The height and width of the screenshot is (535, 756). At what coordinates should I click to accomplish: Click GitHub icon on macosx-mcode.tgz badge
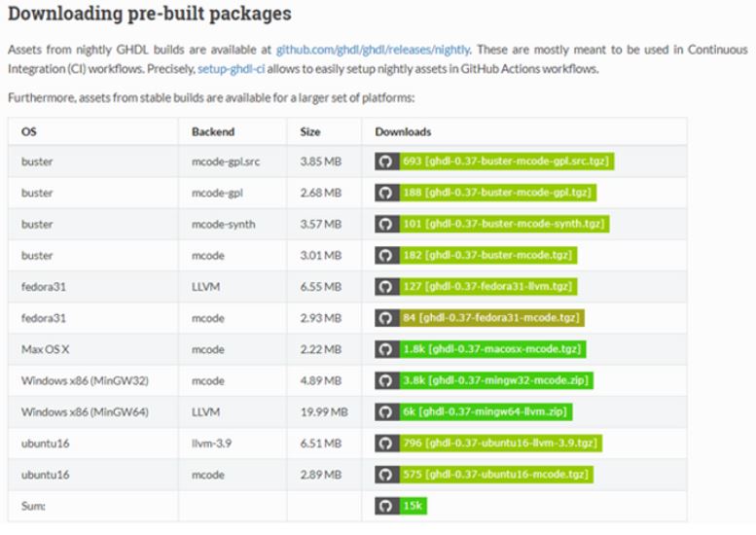[x=386, y=349]
